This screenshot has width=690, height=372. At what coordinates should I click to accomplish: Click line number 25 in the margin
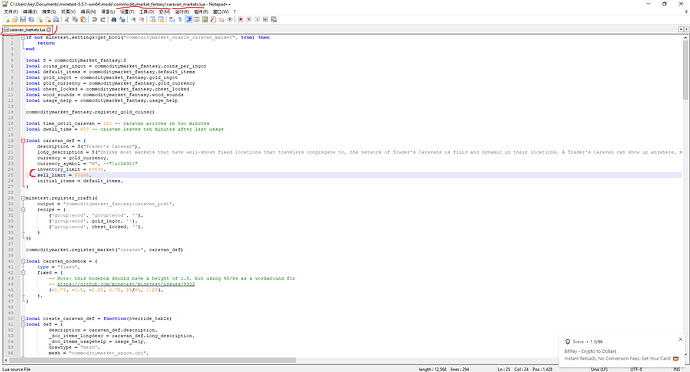[11, 175]
